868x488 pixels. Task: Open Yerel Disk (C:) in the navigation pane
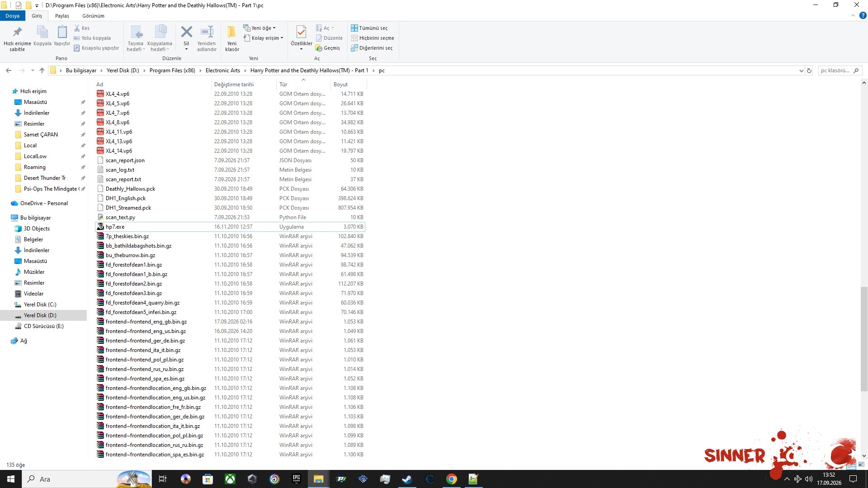click(x=40, y=305)
